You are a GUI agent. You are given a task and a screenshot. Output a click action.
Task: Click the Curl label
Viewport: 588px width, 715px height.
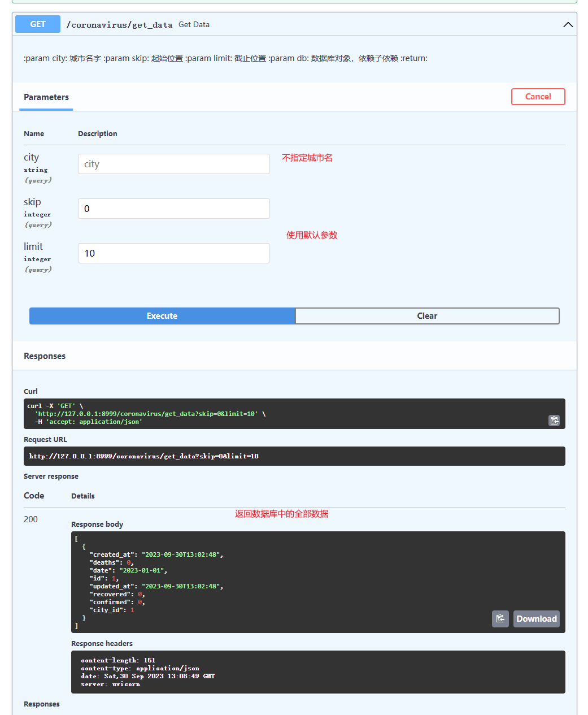click(x=31, y=392)
